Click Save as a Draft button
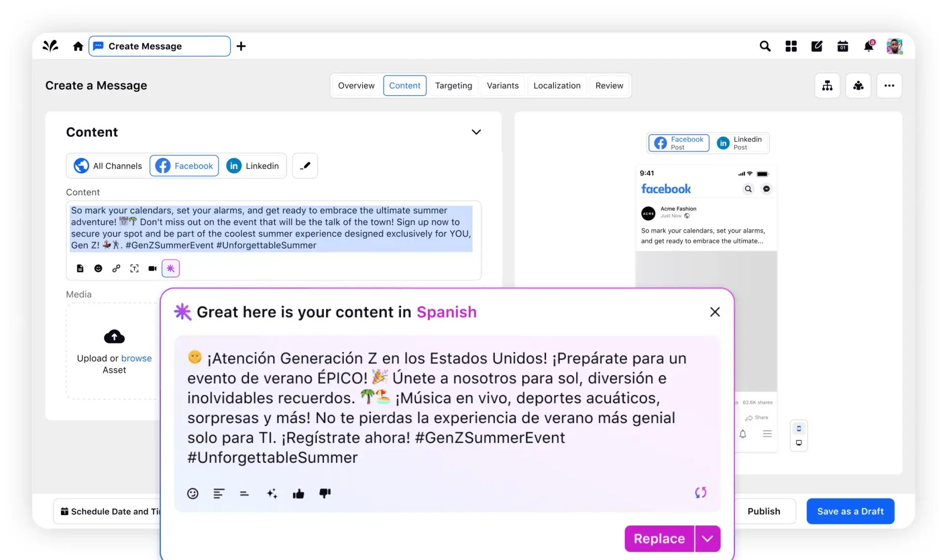Image resolution: width=947 pixels, height=560 pixels. (850, 511)
